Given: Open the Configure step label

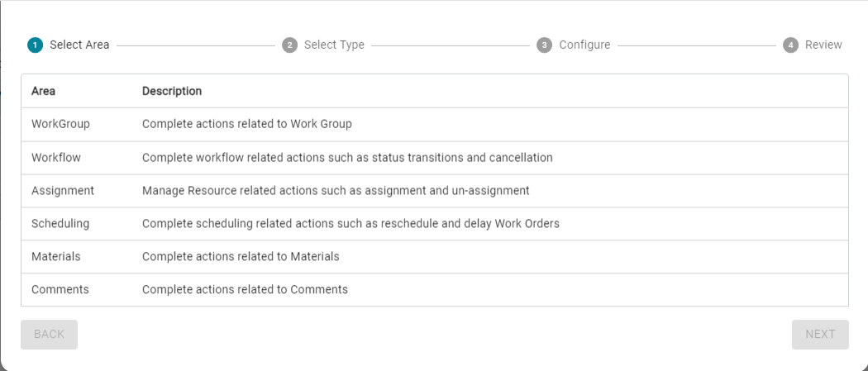Looking at the screenshot, I should [584, 45].
